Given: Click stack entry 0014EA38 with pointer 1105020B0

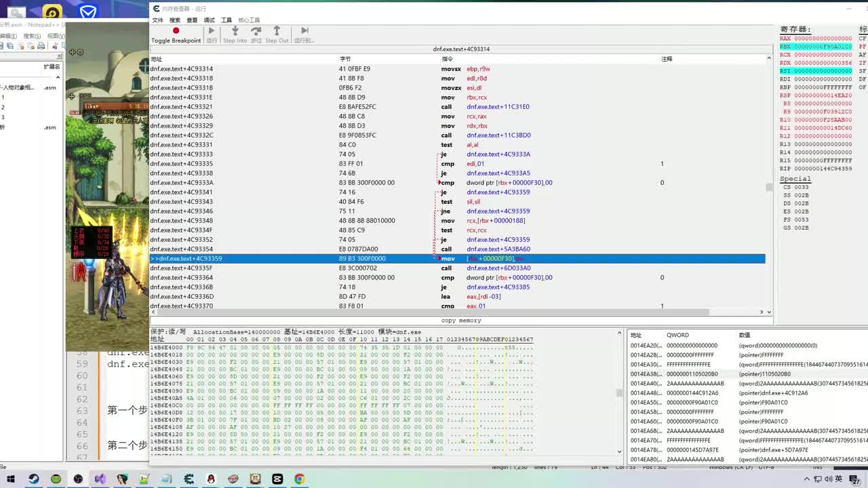Looking at the screenshot, I should (x=746, y=374).
